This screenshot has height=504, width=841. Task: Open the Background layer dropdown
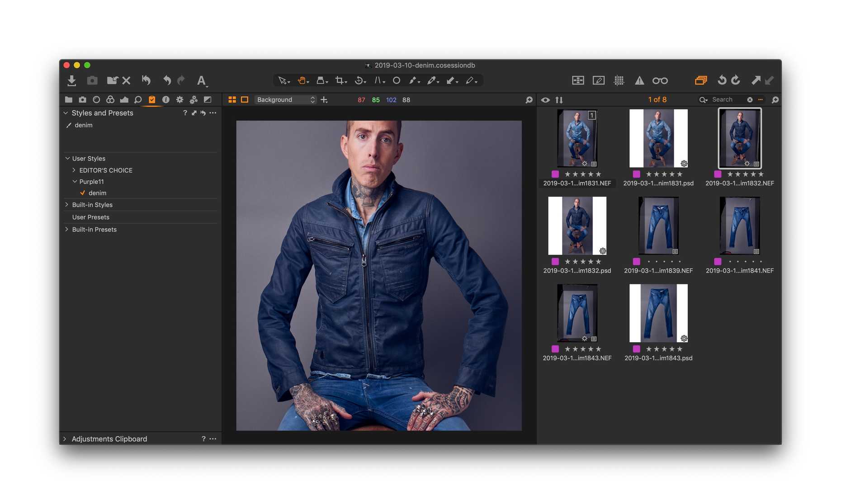[285, 100]
